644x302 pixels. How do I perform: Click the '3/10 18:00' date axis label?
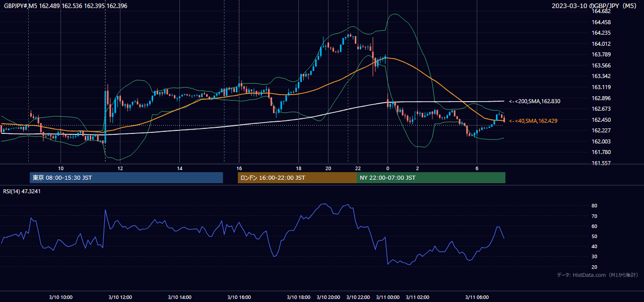point(298,297)
